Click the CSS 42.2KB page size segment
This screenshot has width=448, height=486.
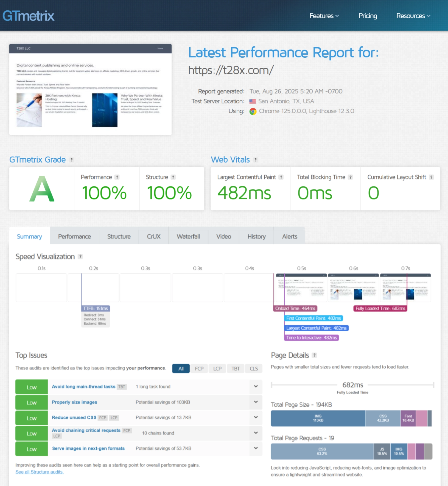(x=383, y=418)
